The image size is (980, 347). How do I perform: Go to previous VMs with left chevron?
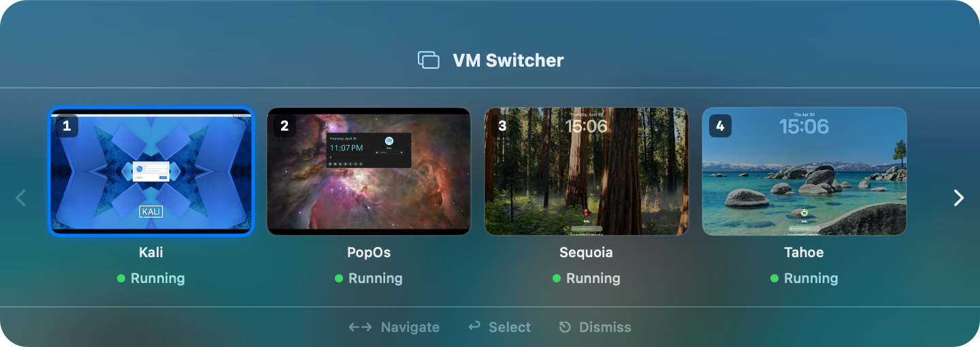coord(20,197)
